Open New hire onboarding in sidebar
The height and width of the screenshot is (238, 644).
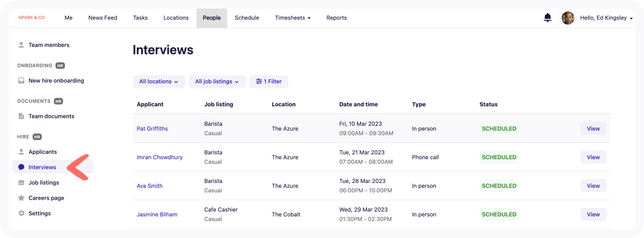point(56,80)
